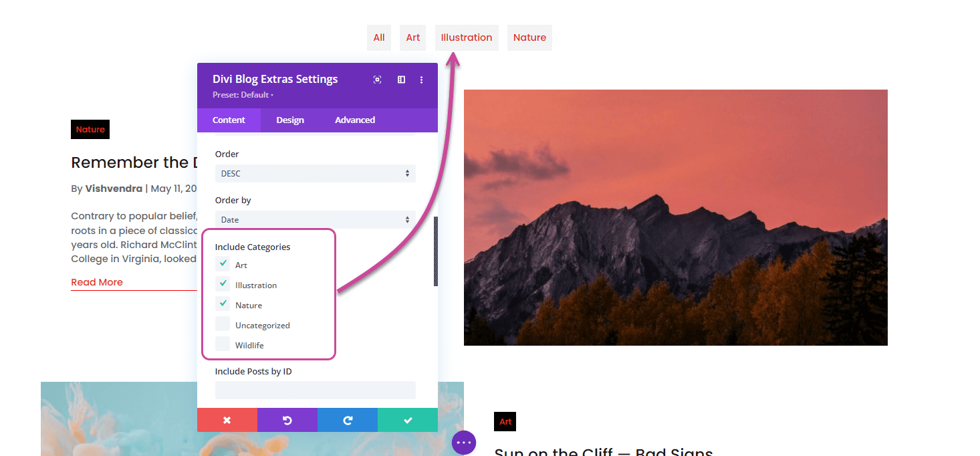Select the Divi Blog Extras Settings title
The width and height of the screenshot is (980, 456).
pos(275,79)
